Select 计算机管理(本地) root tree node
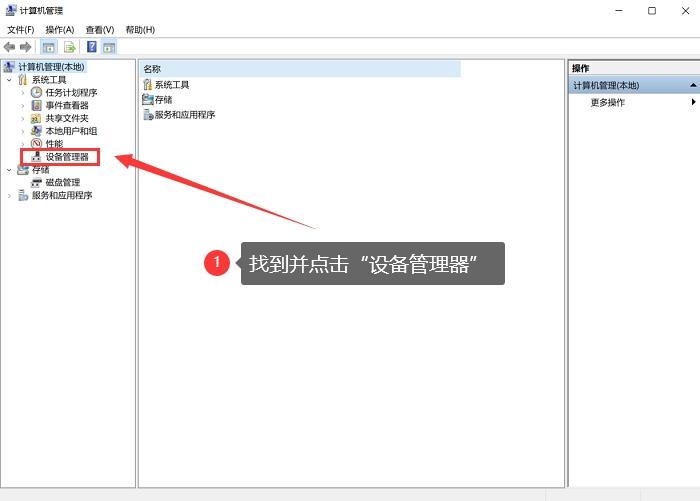The image size is (700, 501). [51, 67]
